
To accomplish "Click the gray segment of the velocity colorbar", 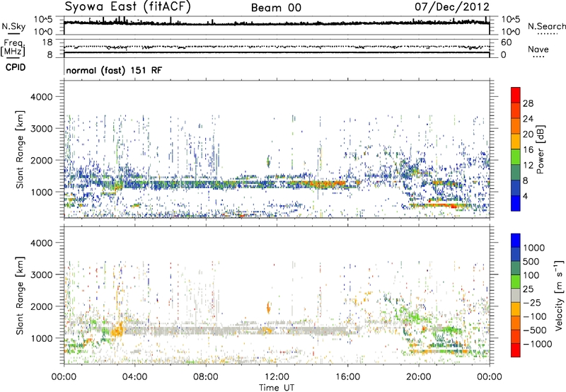I will click(x=516, y=295).
